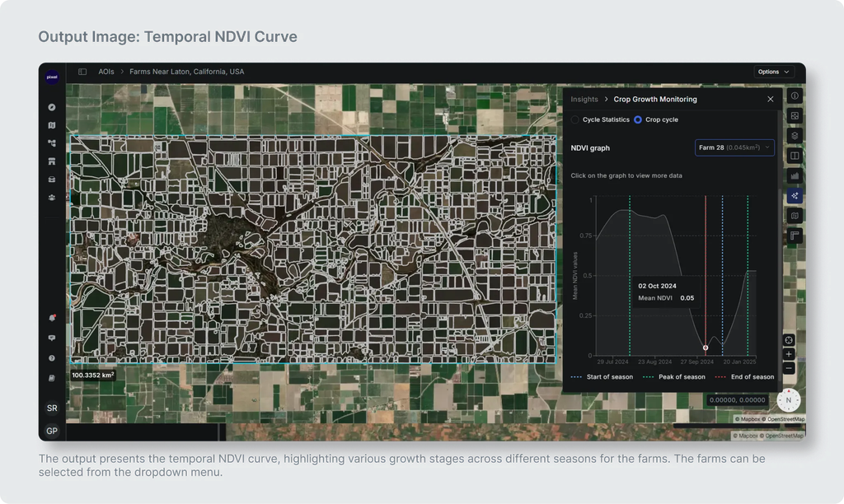Click the SR user avatar
The width and height of the screenshot is (844, 504).
pos(52,408)
